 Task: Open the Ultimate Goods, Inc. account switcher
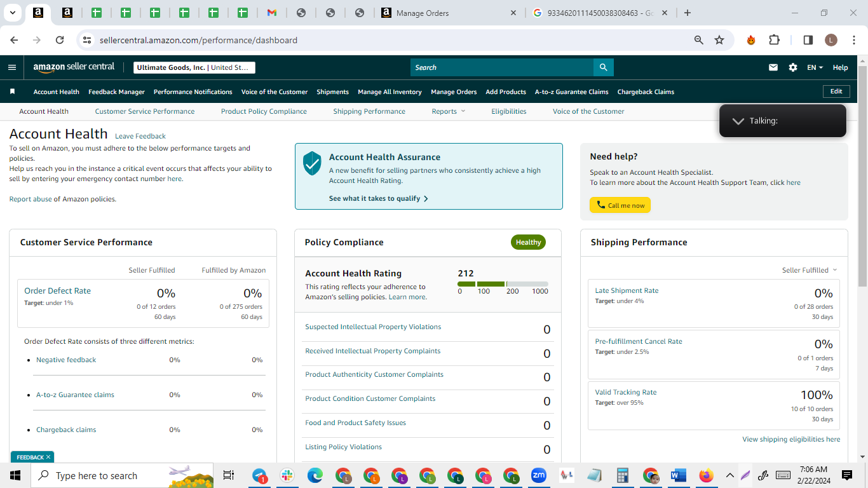[x=194, y=67]
